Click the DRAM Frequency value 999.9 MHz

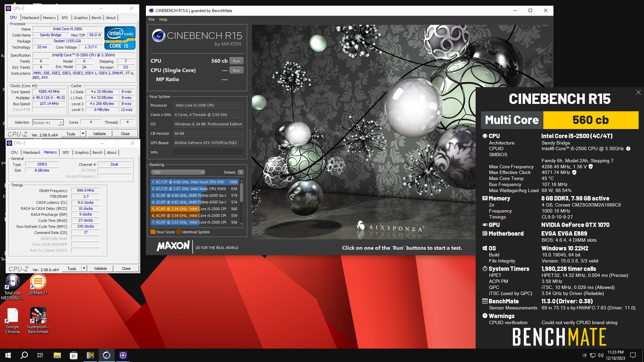[x=86, y=190]
